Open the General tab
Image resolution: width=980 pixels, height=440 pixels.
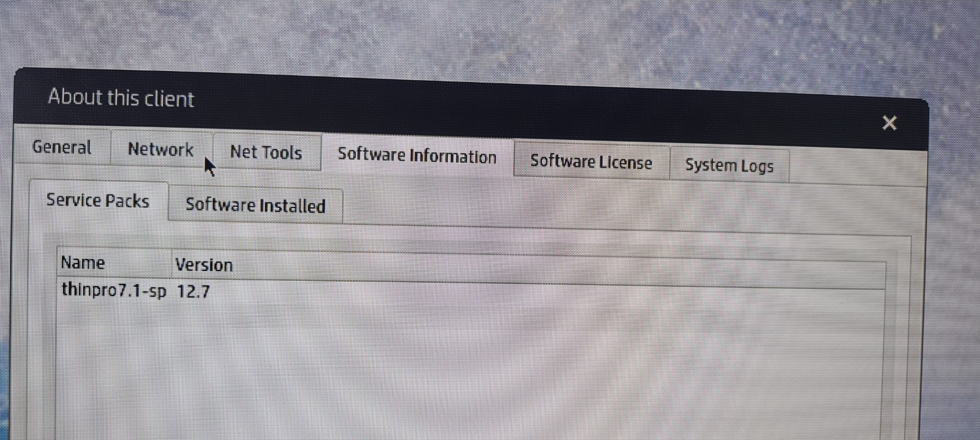(x=62, y=147)
